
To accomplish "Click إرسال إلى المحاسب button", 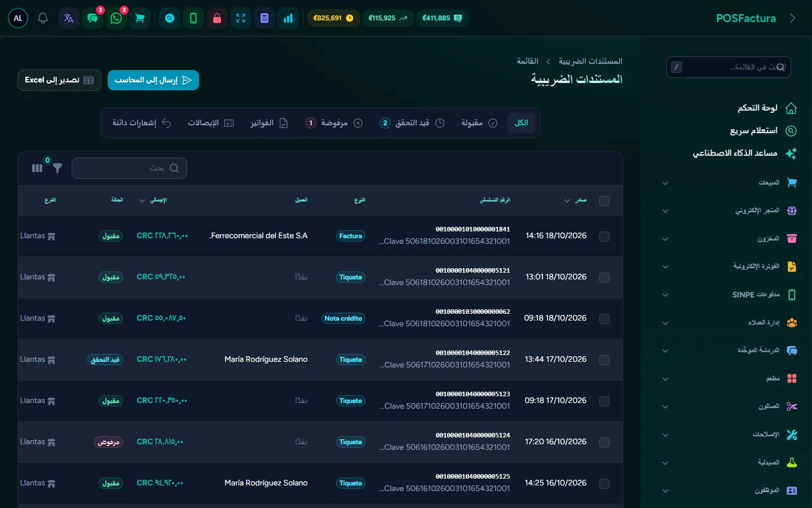I will [x=153, y=80].
